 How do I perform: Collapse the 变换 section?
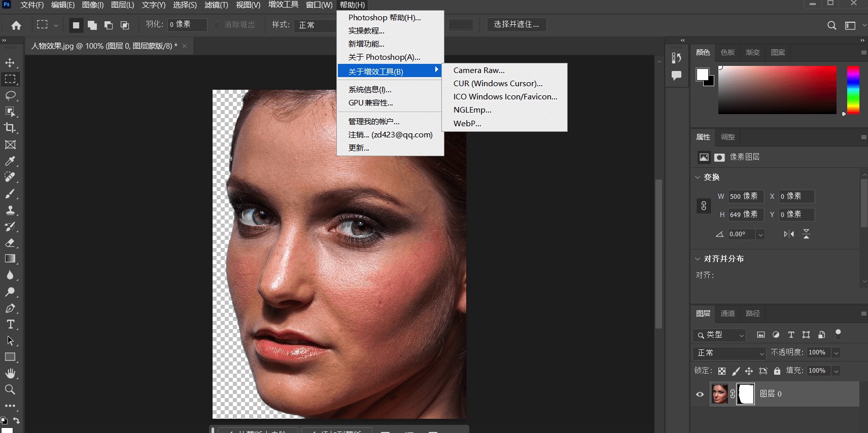pos(698,177)
